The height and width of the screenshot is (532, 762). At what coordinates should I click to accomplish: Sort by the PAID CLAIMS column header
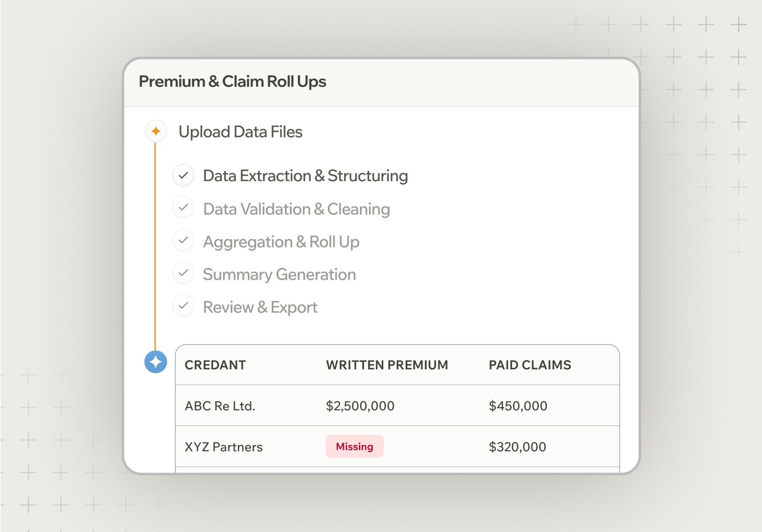point(530,365)
